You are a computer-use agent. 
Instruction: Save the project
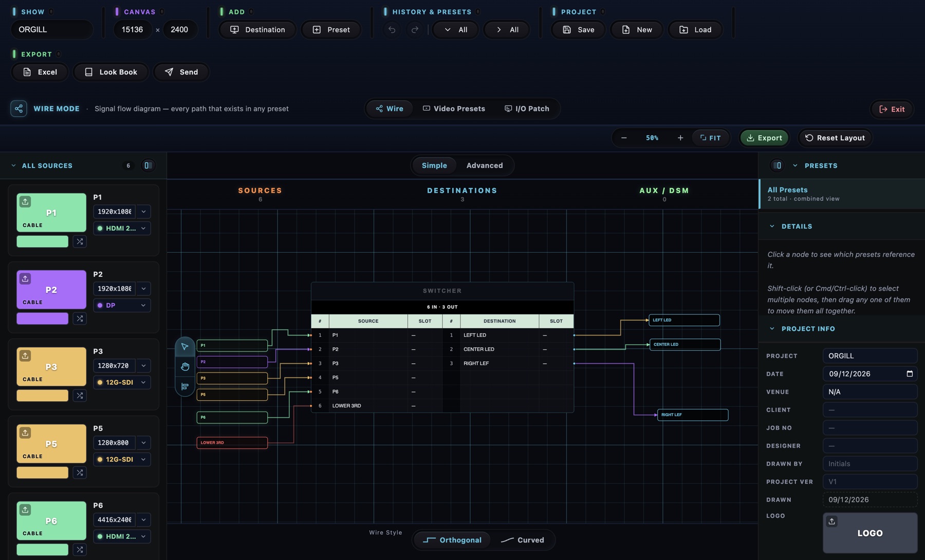578,30
